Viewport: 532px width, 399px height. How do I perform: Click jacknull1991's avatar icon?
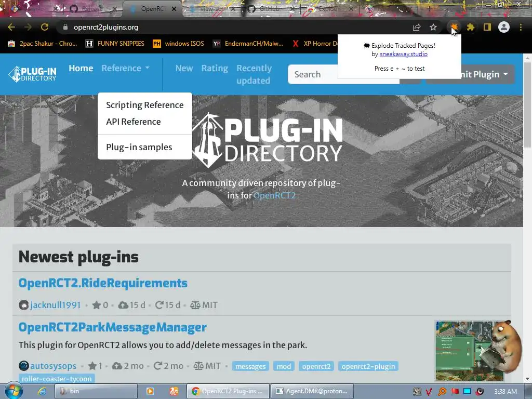(24, 305)
